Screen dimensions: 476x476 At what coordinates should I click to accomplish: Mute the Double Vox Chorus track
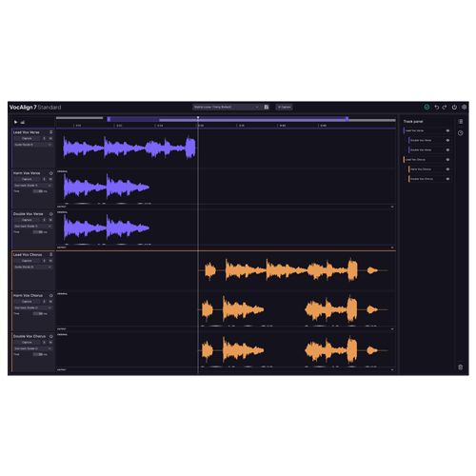[x=50, y=342]
